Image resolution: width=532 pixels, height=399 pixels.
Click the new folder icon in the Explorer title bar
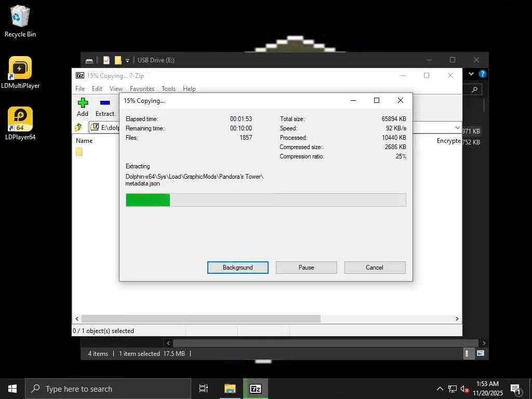click(118, 60)
